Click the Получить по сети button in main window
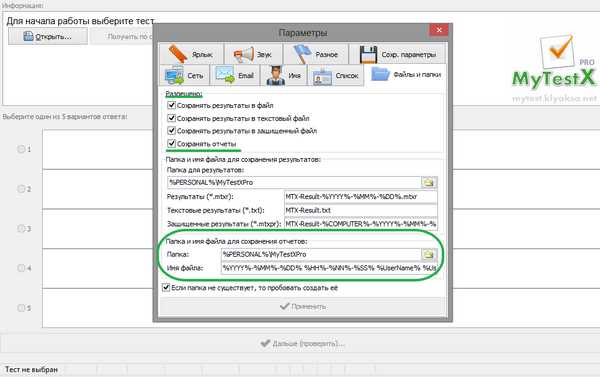This screenshot has width=600, height=377. pos(123,36)
